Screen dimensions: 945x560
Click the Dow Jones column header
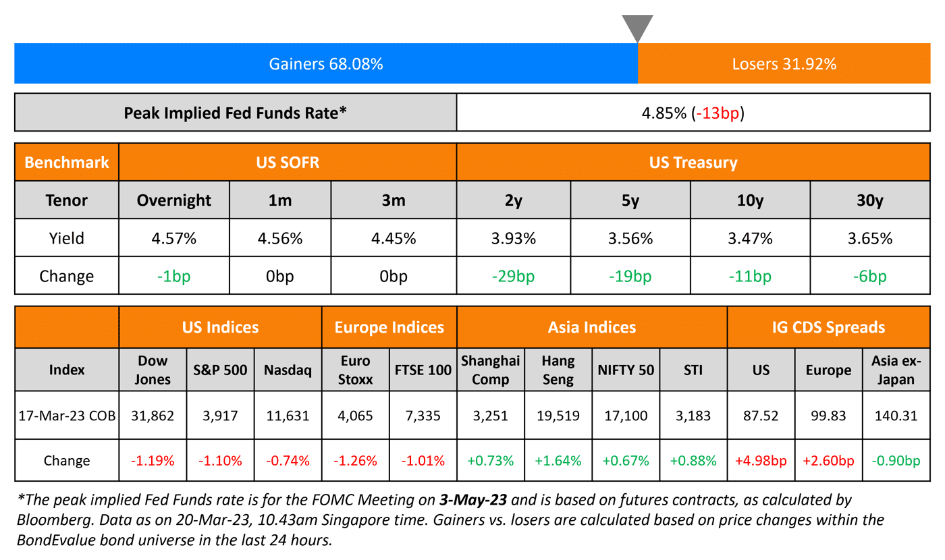153,370
